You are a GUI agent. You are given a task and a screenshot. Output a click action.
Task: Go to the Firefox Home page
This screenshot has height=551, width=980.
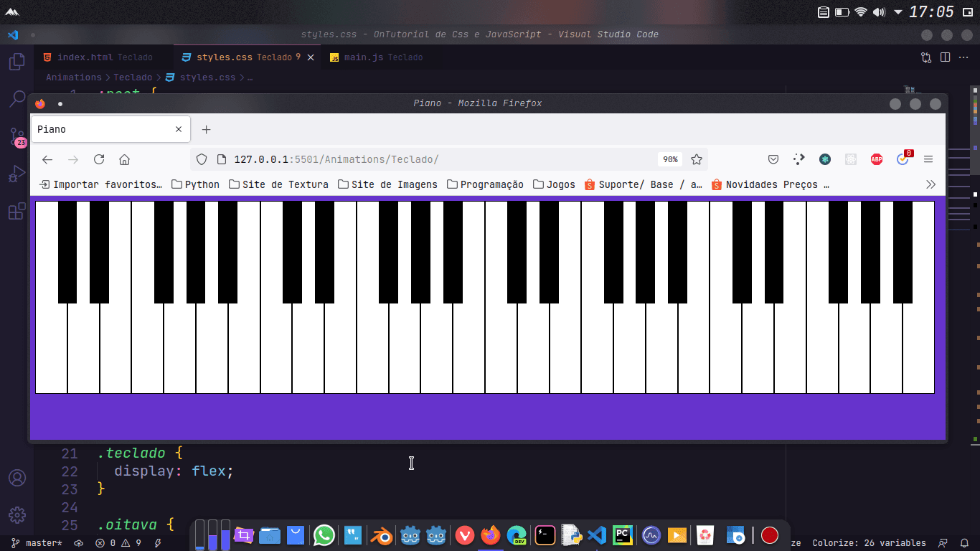coord(124,159)
